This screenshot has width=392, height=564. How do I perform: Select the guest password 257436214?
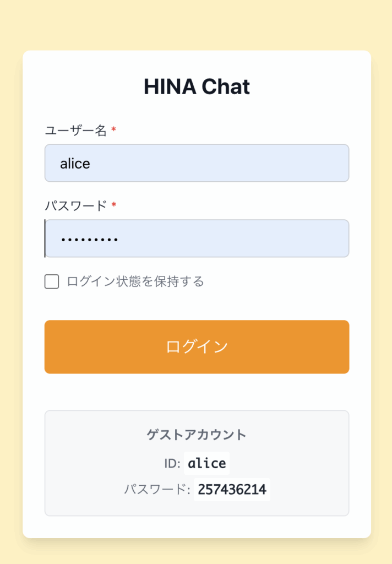pyautogui.click(x=231, y=489)
